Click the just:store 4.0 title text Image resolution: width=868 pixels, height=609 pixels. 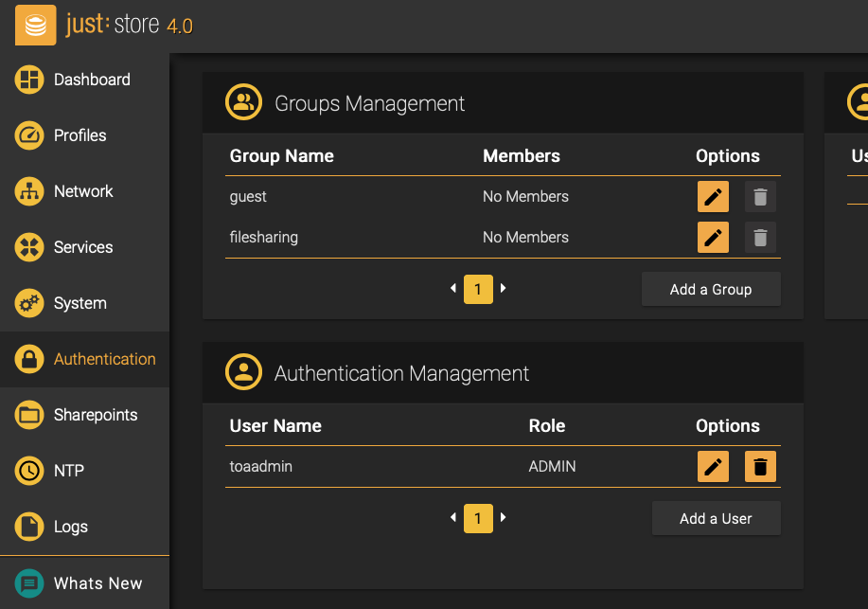click(129, 25)
